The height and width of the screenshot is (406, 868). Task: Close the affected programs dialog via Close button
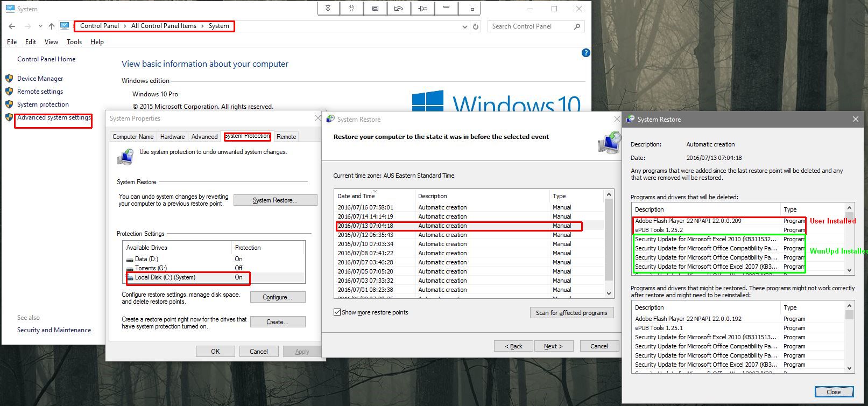(834, 391)
